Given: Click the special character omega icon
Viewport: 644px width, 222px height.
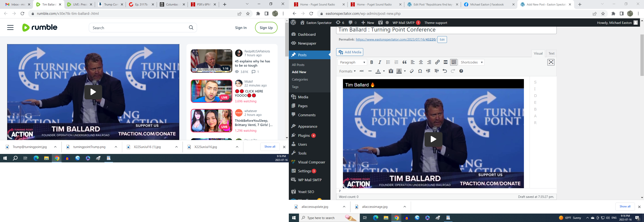Looking at the screenshot, I should pos(420,71).
